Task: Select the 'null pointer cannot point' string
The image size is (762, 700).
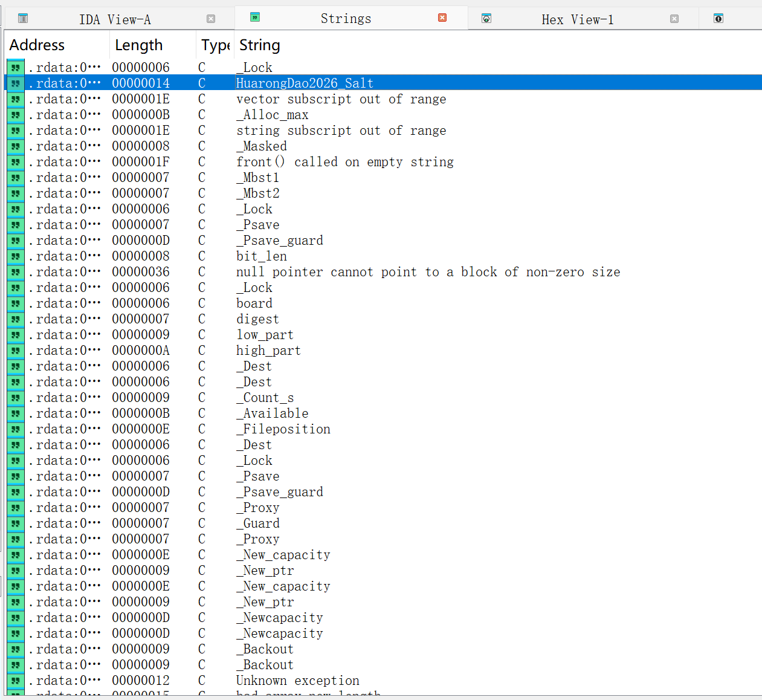Action: [x=428, y=272]
